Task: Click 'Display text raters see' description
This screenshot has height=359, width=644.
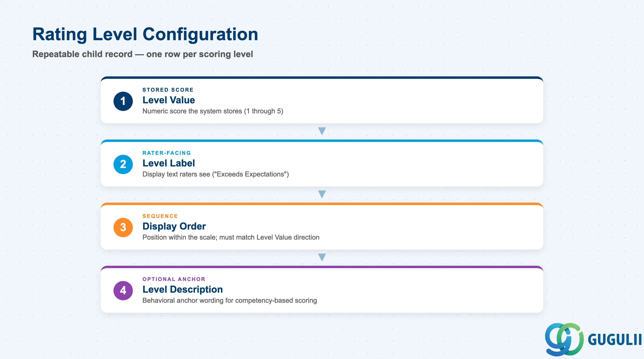Action: pyautogui.click(x=216, y=174)
